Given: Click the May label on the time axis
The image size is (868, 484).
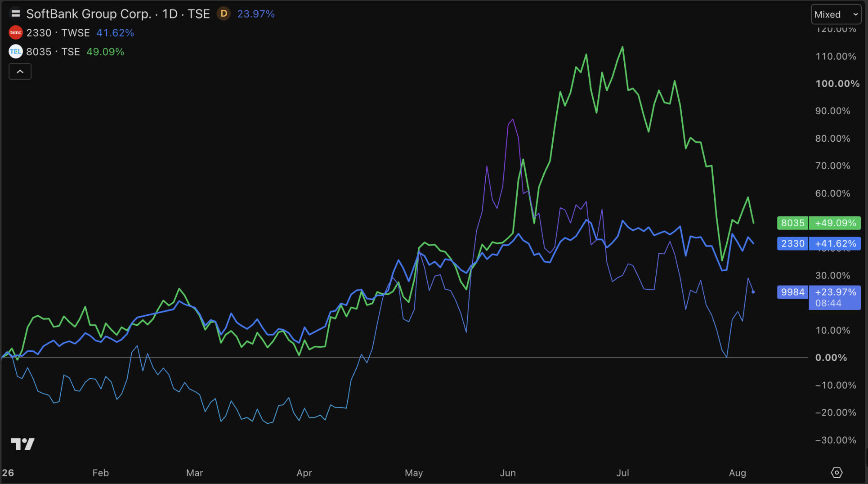Looking at the screenshot, I should pyautogui.click(x=414, y=473).
